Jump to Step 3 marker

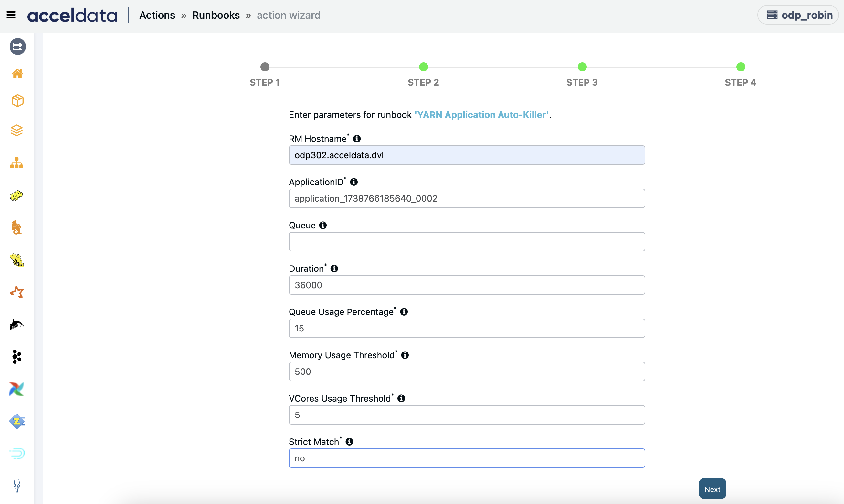(x=582, y=67)
